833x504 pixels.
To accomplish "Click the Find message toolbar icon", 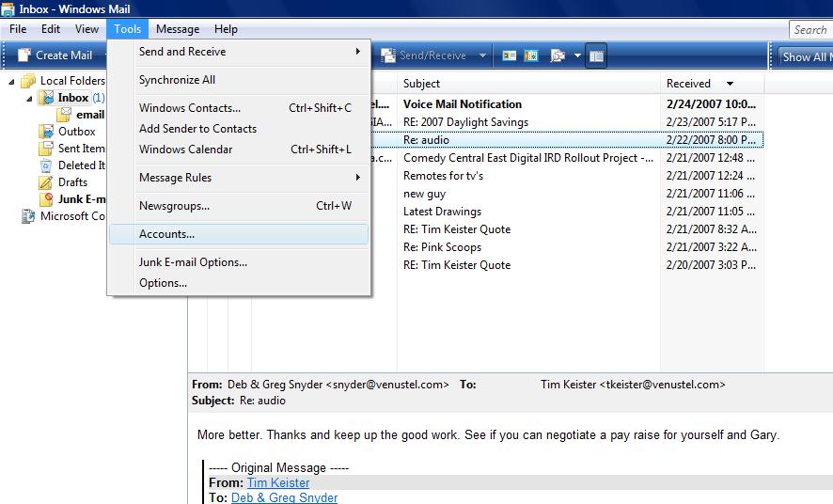I will coord(558,55).
